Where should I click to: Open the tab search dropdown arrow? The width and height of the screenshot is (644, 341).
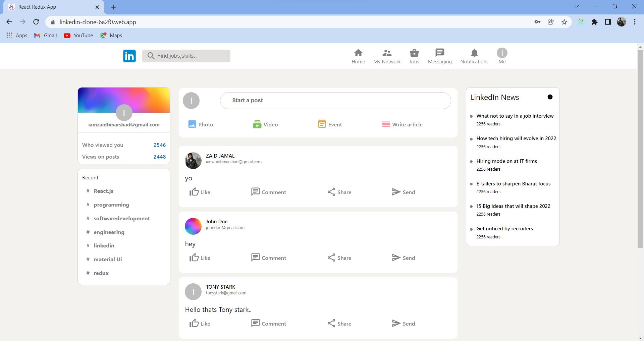point(577,6)
